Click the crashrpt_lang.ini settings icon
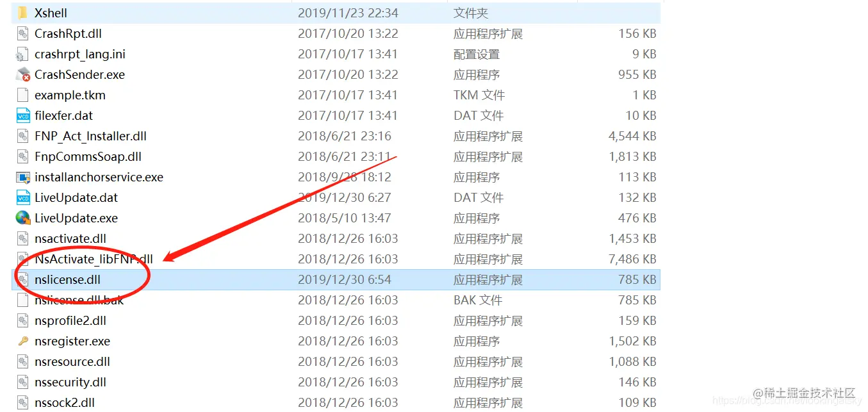868x412 pixels. (x=22, y=54)
